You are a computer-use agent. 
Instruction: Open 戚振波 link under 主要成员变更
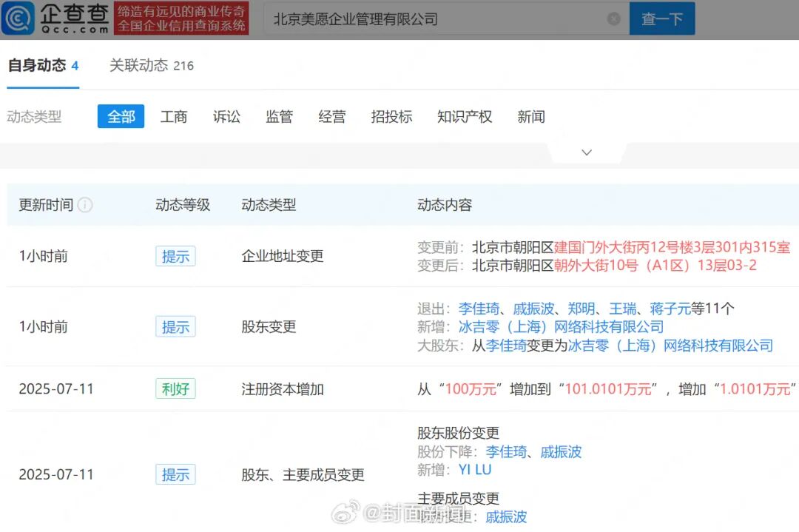click(506, 516)
